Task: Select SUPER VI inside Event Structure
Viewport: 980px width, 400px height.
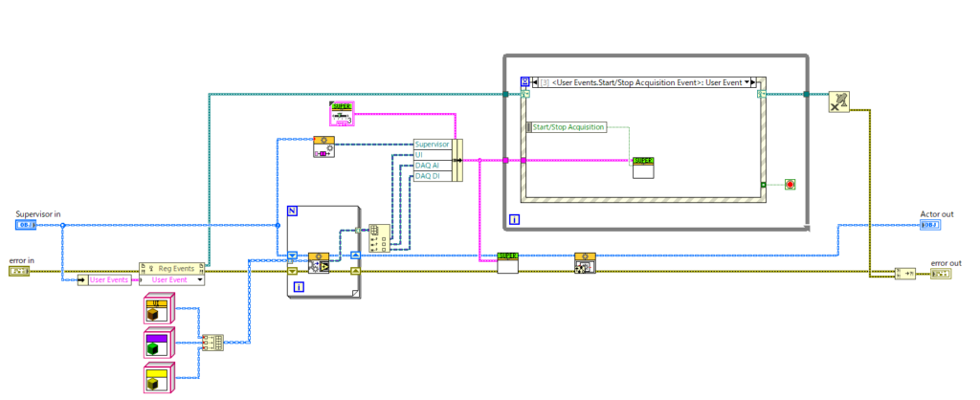Action: pos(643,167)
